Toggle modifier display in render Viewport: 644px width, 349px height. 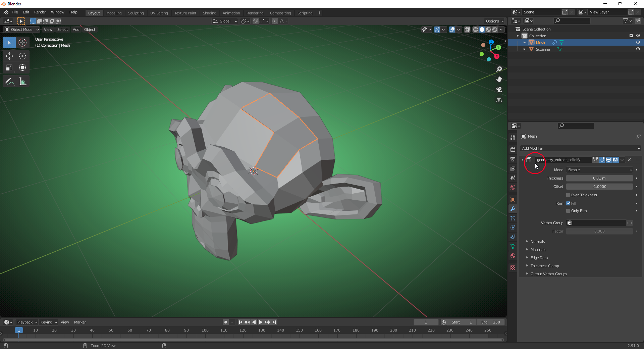tap(615, 160)
